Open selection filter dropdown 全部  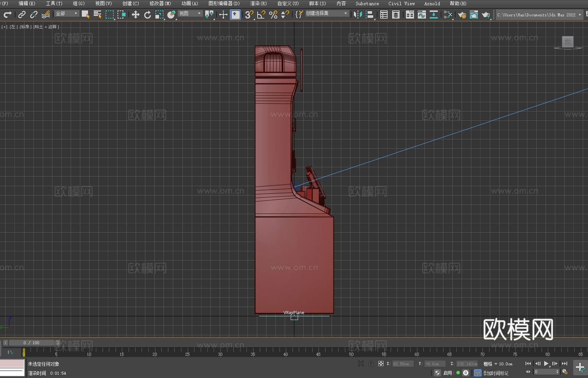click(x=67, y=13)
